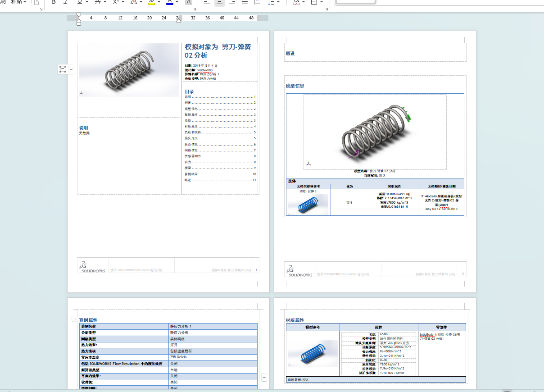
Task: Apply paragraph shading fill
Action: 296,2
